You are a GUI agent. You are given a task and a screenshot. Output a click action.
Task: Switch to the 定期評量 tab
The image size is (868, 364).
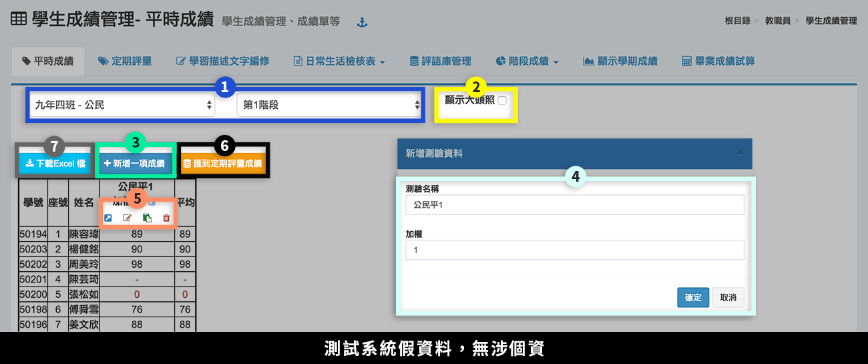(x=125, y=61)
